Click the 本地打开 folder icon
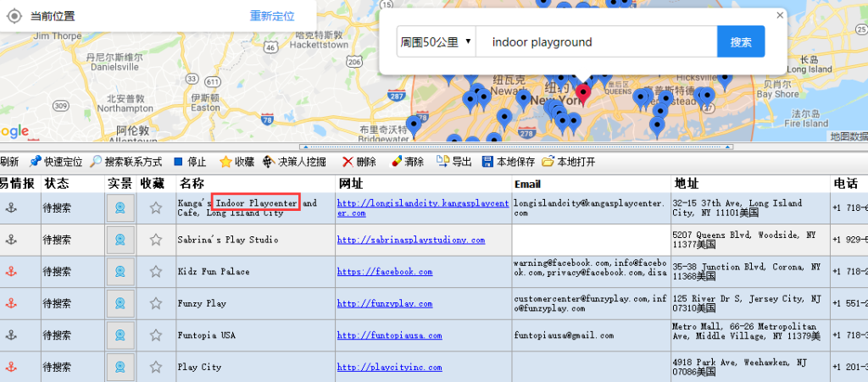Viewport: 868px width, 382px height. [548, 162]
